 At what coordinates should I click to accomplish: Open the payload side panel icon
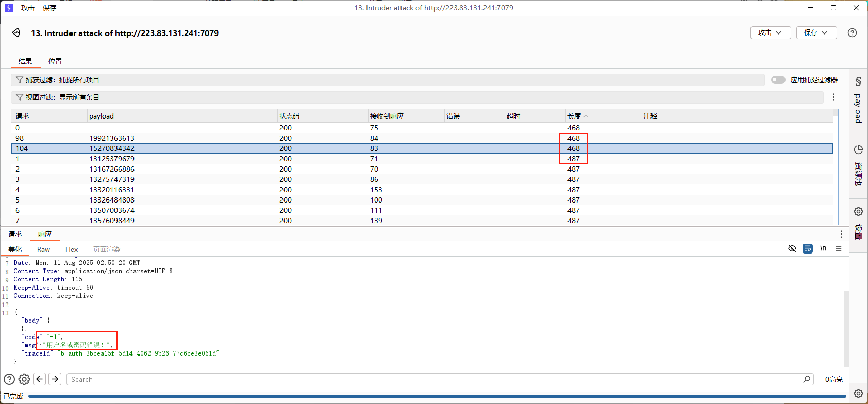click(858, 81)
